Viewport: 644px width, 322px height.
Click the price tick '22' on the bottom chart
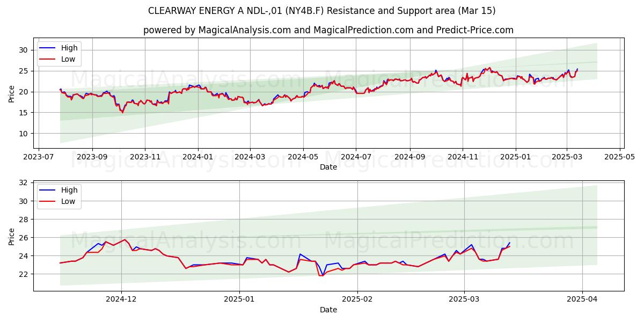pos(24,274)
